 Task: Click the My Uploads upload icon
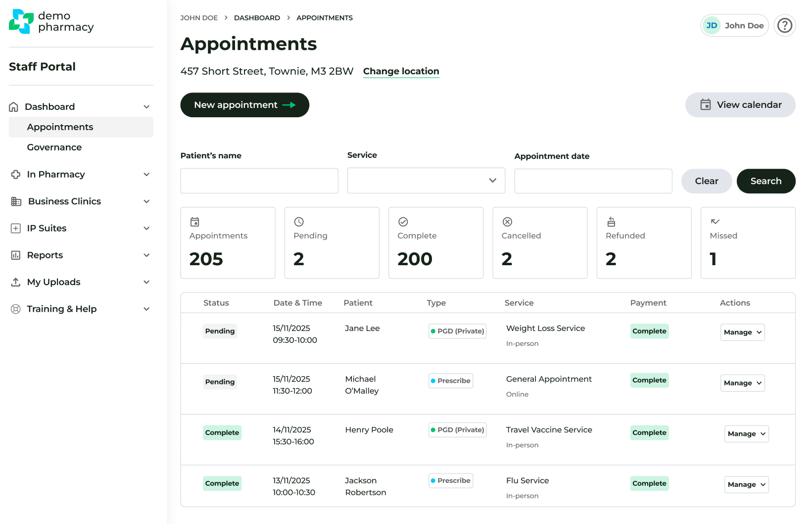15,282
